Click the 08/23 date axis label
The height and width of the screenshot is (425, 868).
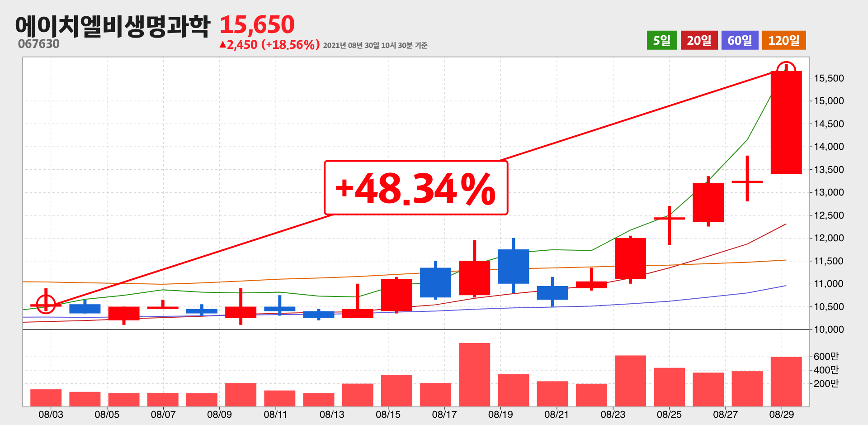613,414
